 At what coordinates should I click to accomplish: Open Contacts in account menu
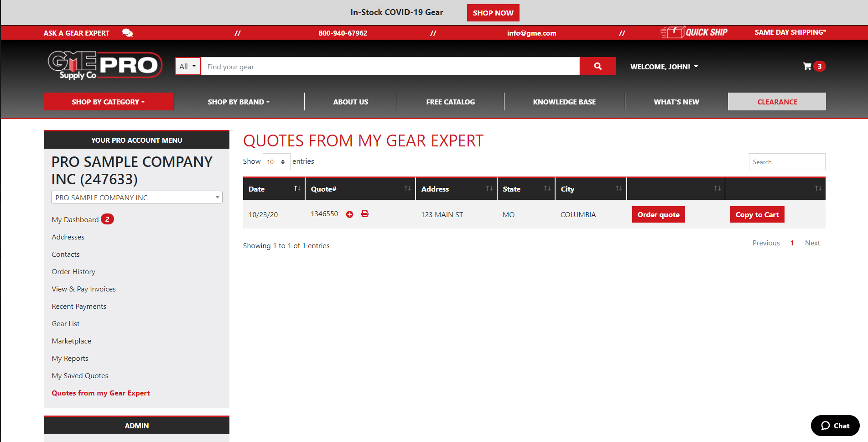click(x=66, y=255)
